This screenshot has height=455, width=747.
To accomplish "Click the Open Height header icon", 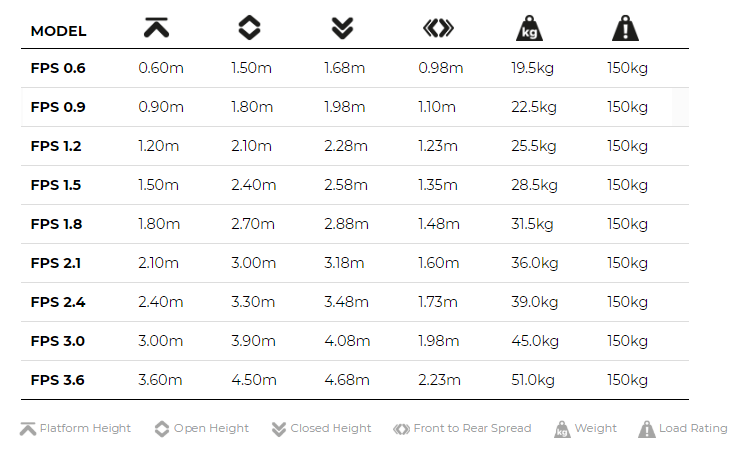I will pos(249,28).
